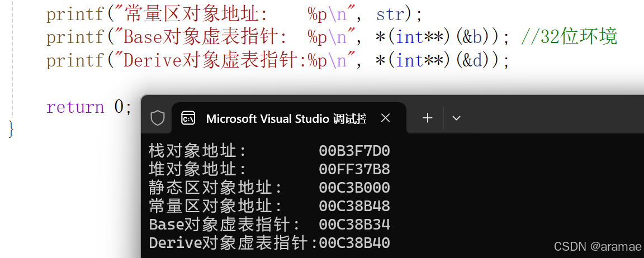Click the '//32位环境' comment in code
644x258 pixels.
[569, 37]
